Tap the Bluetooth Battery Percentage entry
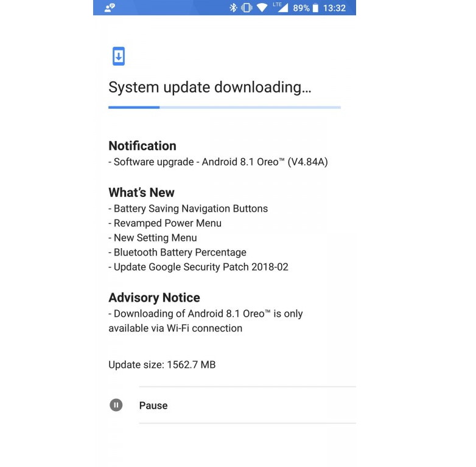Viewport: 476px width, 467px height. (x=177, y=252)
